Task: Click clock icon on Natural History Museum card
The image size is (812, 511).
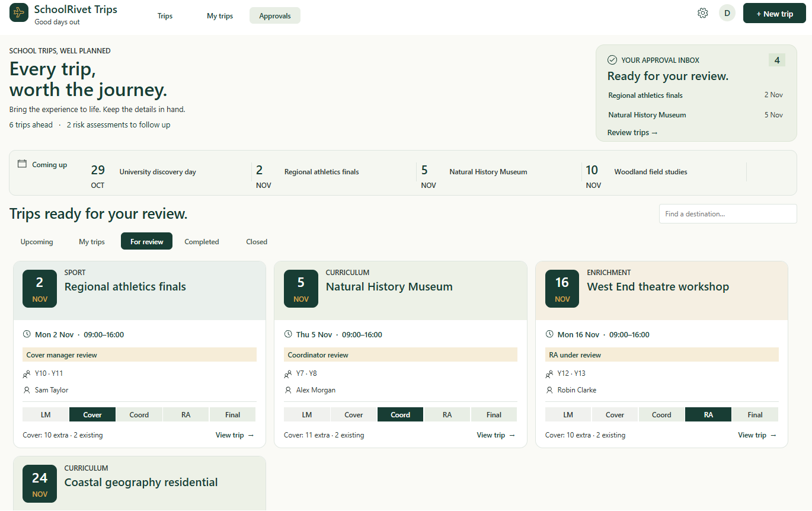Action: coord(288,334)
